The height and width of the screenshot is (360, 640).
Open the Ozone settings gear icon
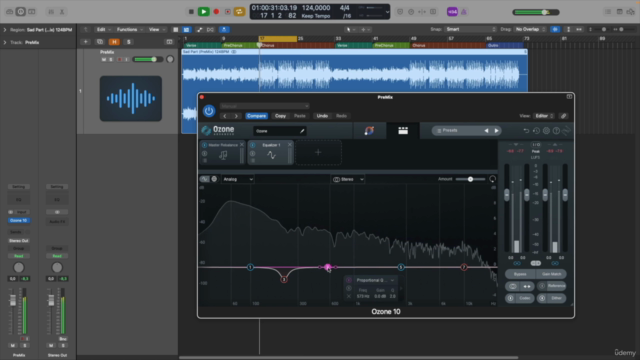[x=546, y=131]
